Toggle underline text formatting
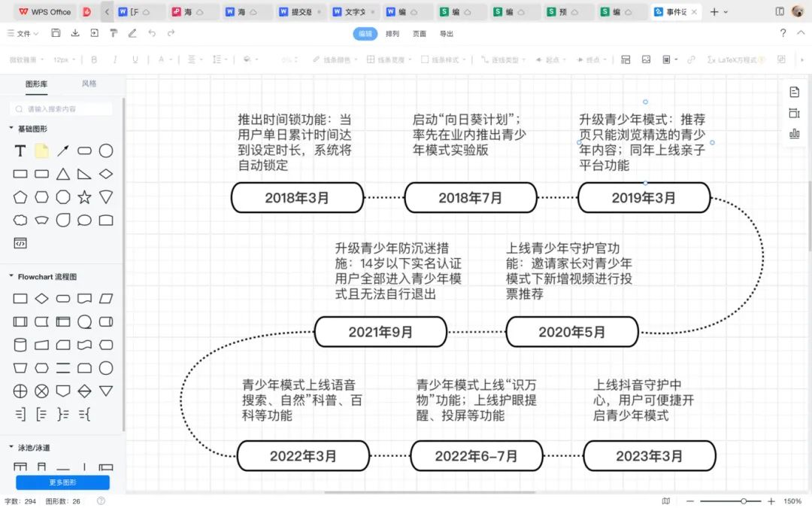The image size is (812, 508). (x=135, y=59)
